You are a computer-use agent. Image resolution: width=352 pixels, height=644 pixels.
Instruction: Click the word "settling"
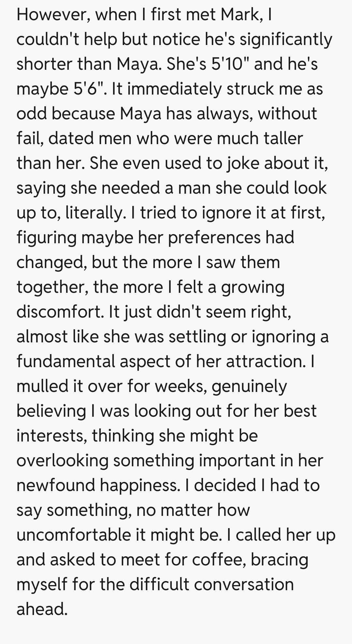click(x=197, y=337)
